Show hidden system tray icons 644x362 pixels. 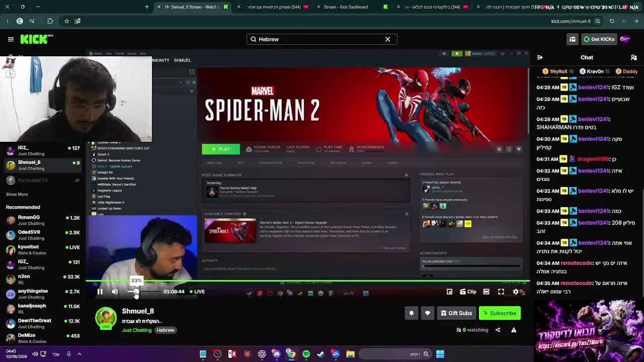(x=79, y=354)
